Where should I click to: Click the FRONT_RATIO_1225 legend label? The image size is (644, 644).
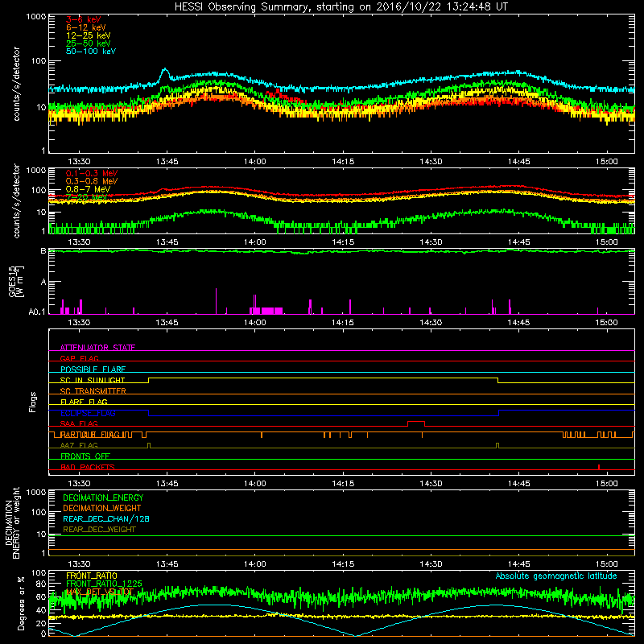[x=104, y=584]
